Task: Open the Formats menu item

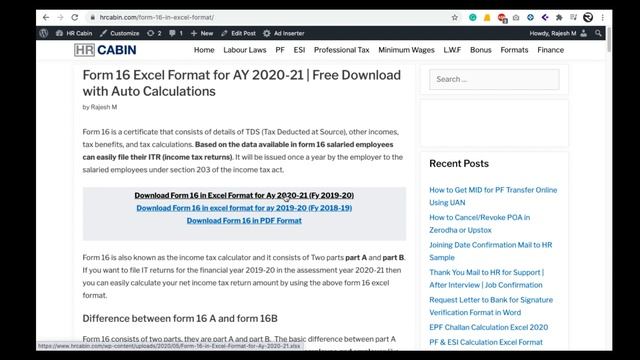Action: click(514, 50)
